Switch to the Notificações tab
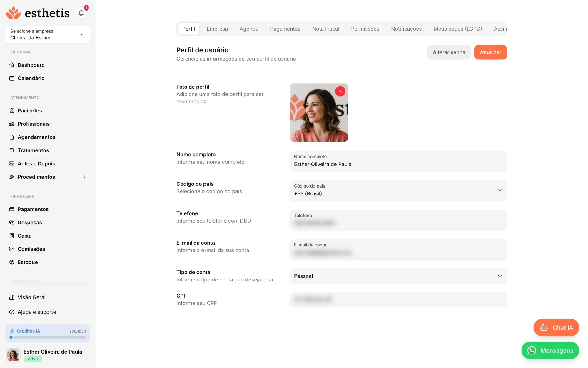Screen dimensions: 588x368 406,29
